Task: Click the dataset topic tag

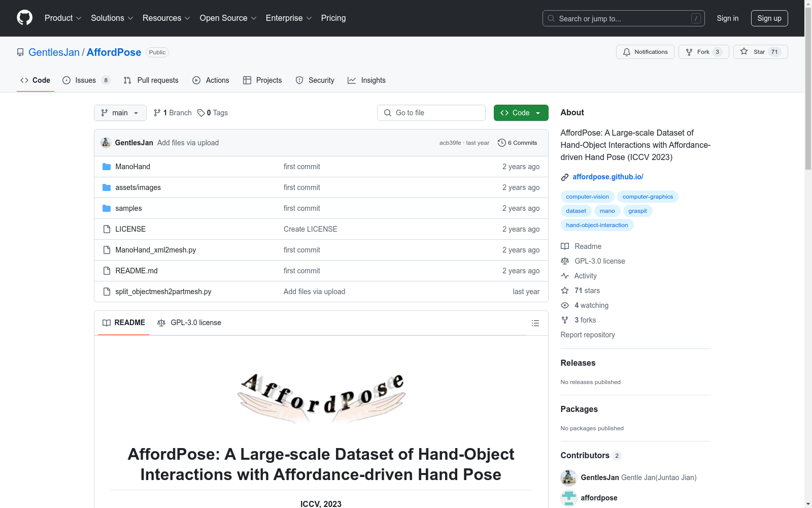Action: pyautogui.click(x=576, y=211)
